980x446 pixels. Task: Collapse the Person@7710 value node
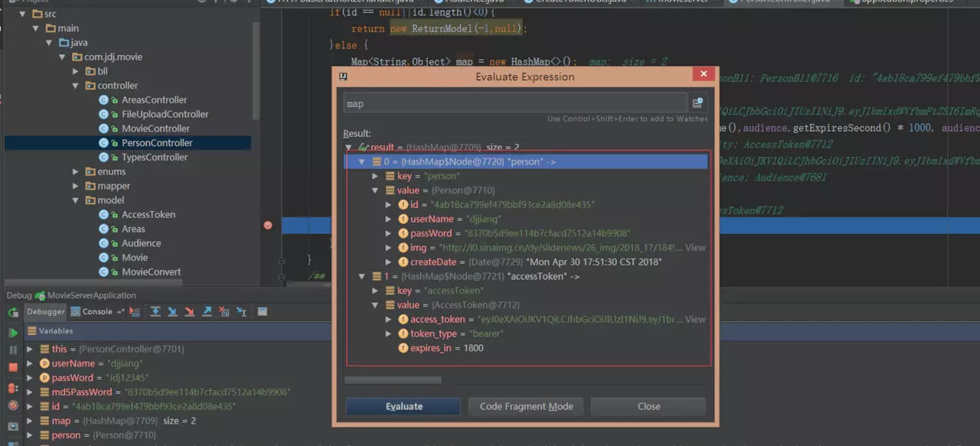tap(375, 190)
